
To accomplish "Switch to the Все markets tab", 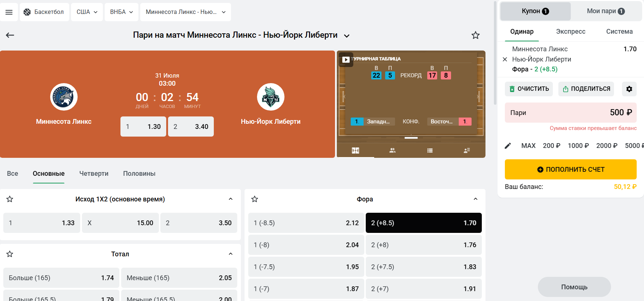I will (x=12, y=174).
